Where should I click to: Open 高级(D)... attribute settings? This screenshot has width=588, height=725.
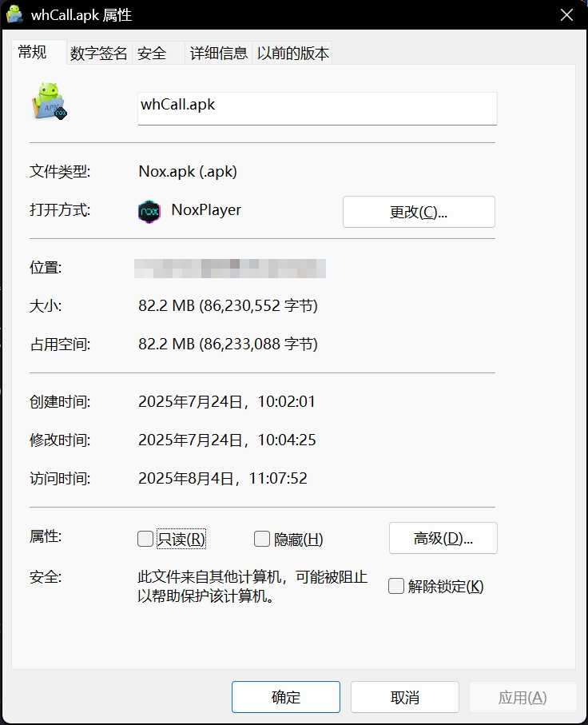click(x=443, y=538)
